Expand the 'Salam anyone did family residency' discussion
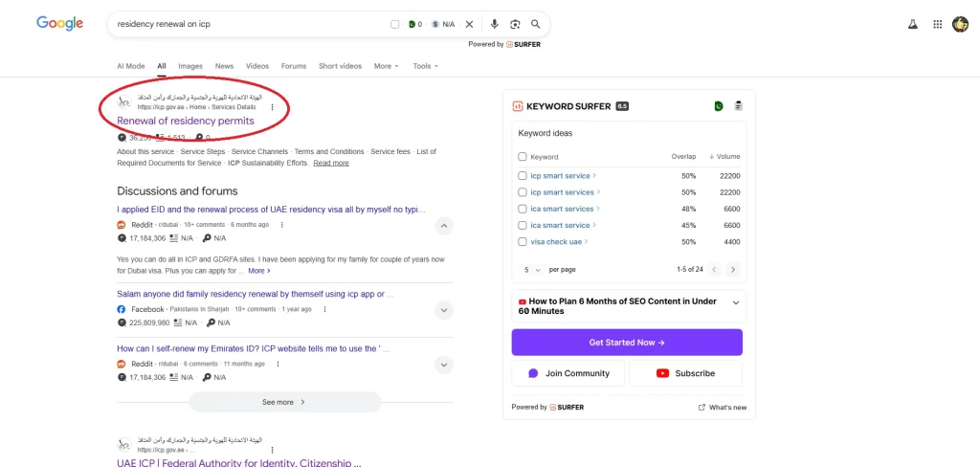This screenshot has height=467, width=980. [444, 310]
